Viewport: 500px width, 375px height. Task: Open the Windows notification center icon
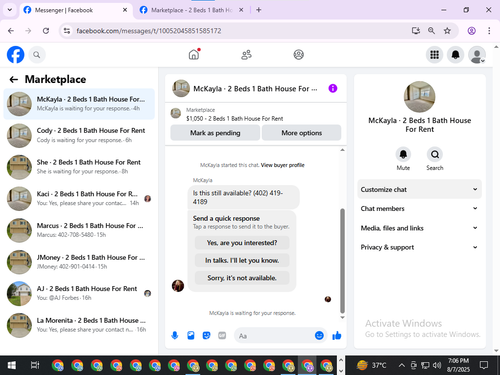(x=484, y=365)
